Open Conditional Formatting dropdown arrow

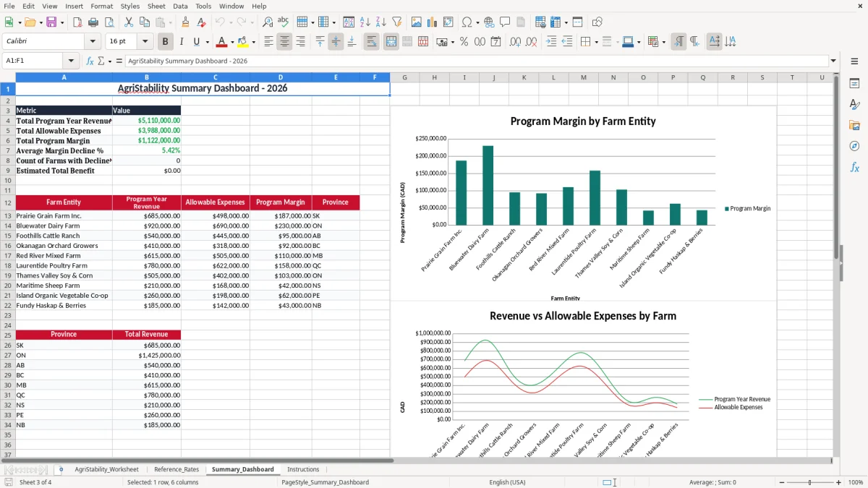[x=663, y=42]
